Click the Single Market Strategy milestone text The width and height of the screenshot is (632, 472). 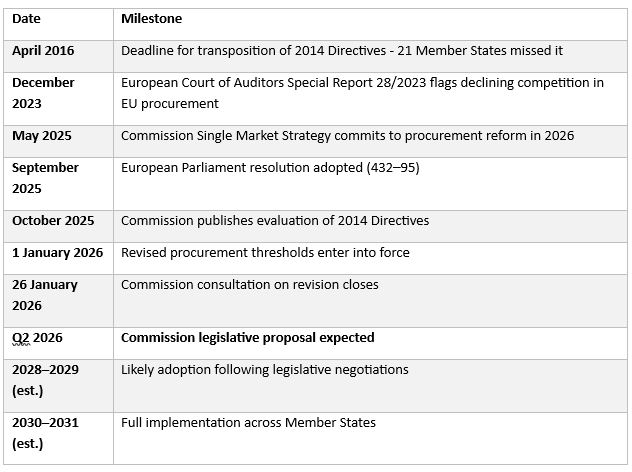[x=347, y=135]
